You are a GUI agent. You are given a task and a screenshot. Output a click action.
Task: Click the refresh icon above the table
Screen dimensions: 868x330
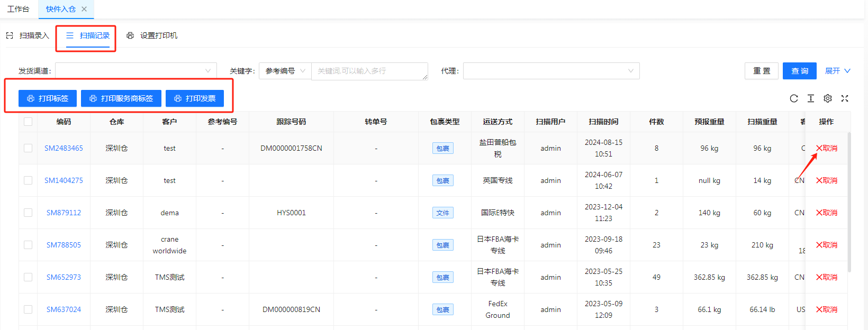click(793, 98)
